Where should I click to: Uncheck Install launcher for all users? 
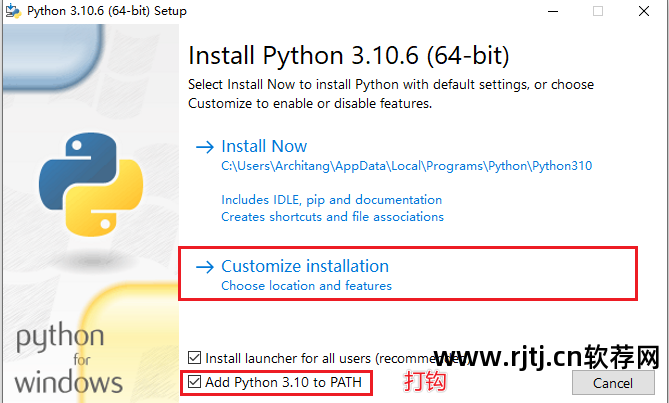(x=195, y=357)
